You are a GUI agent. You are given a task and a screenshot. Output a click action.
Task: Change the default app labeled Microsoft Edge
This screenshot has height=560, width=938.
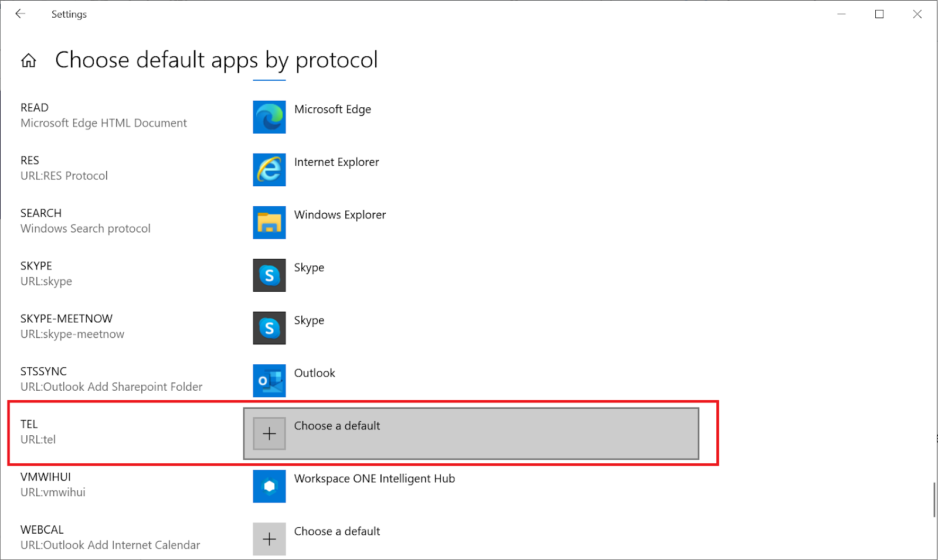[332, 110]
